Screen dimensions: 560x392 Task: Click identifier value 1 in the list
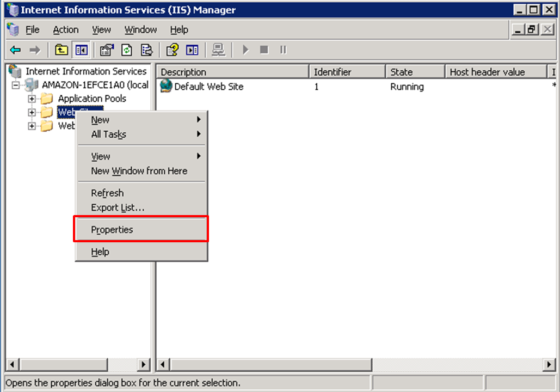(316, 87)
